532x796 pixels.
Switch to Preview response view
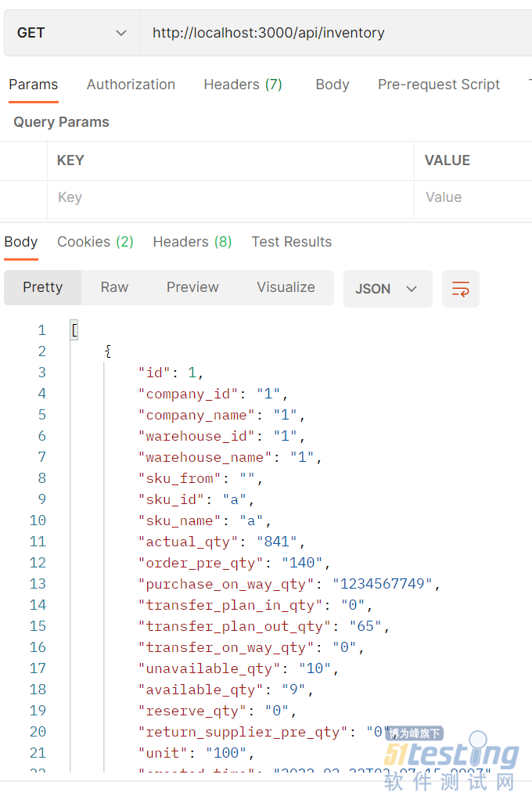click(x=192, y=287)
